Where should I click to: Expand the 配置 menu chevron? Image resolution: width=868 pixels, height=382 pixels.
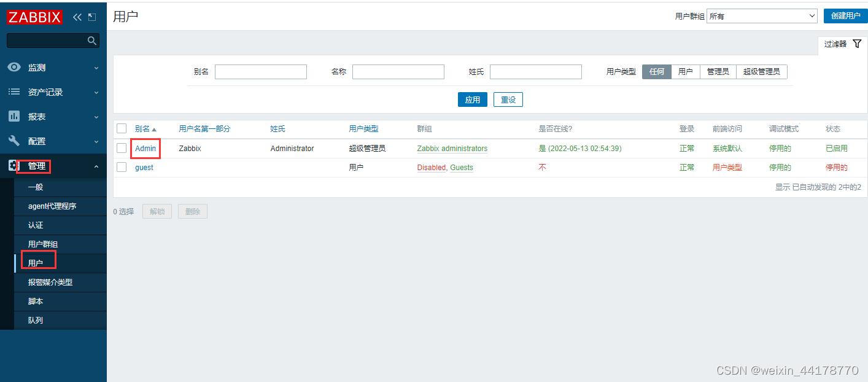point(96,142)
